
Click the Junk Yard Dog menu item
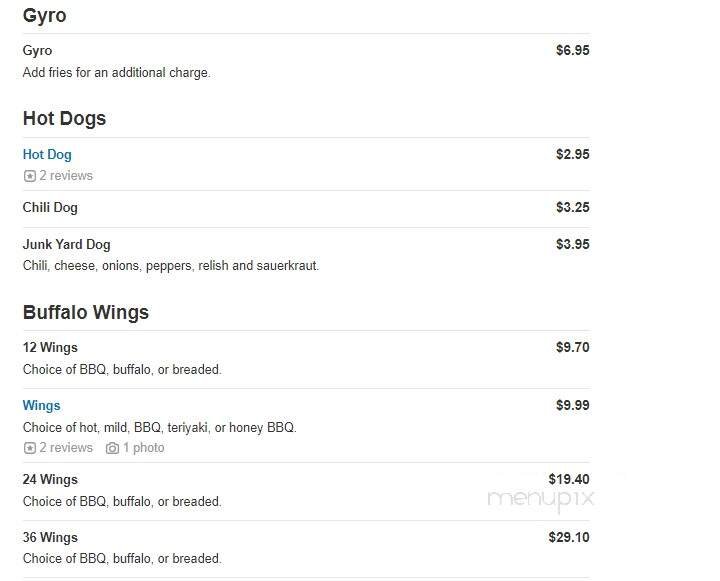[x=66, y=244]
